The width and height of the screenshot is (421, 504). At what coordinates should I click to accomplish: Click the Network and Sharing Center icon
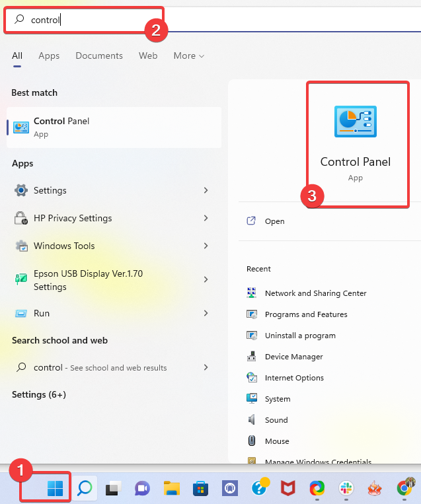[x=252, y=293]
